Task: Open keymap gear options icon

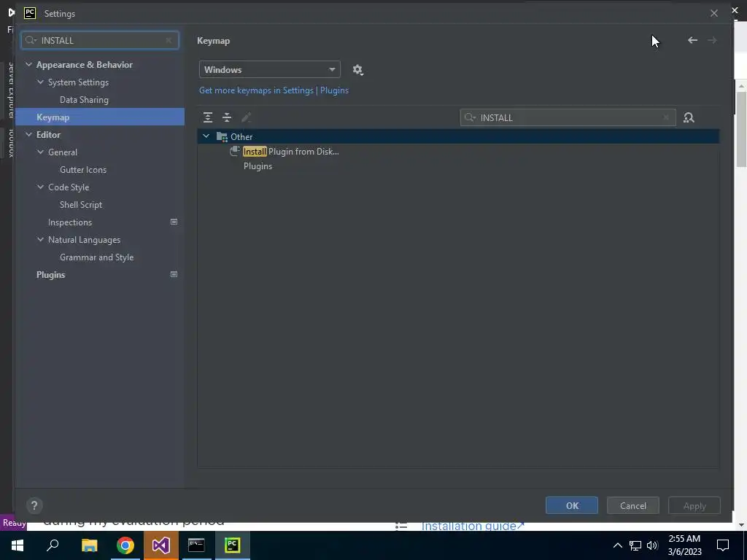Action: 357,70
